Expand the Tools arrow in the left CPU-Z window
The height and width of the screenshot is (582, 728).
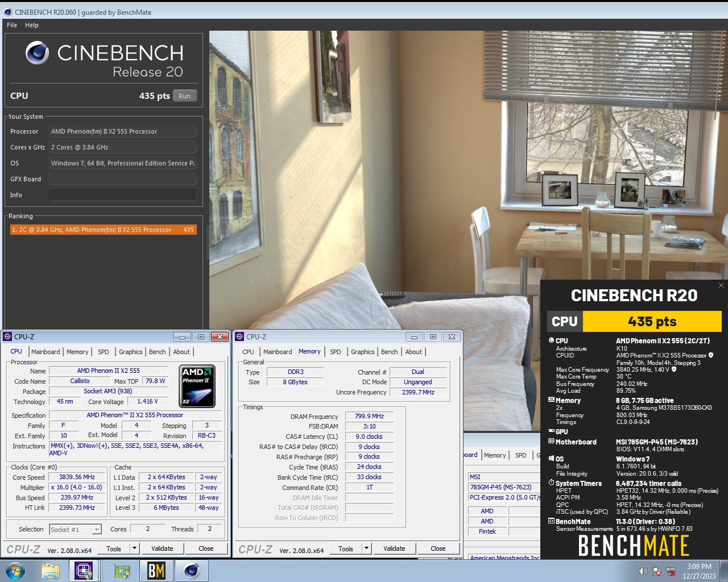point(135,548)
